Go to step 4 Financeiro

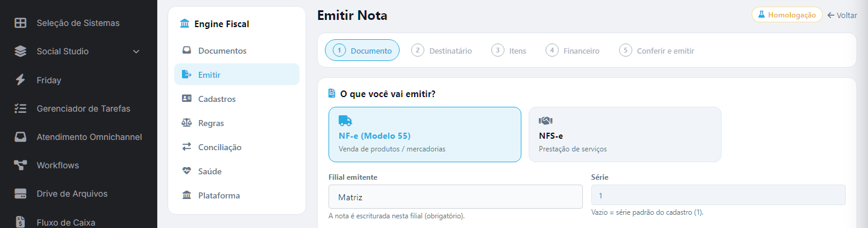coord(573,51)
